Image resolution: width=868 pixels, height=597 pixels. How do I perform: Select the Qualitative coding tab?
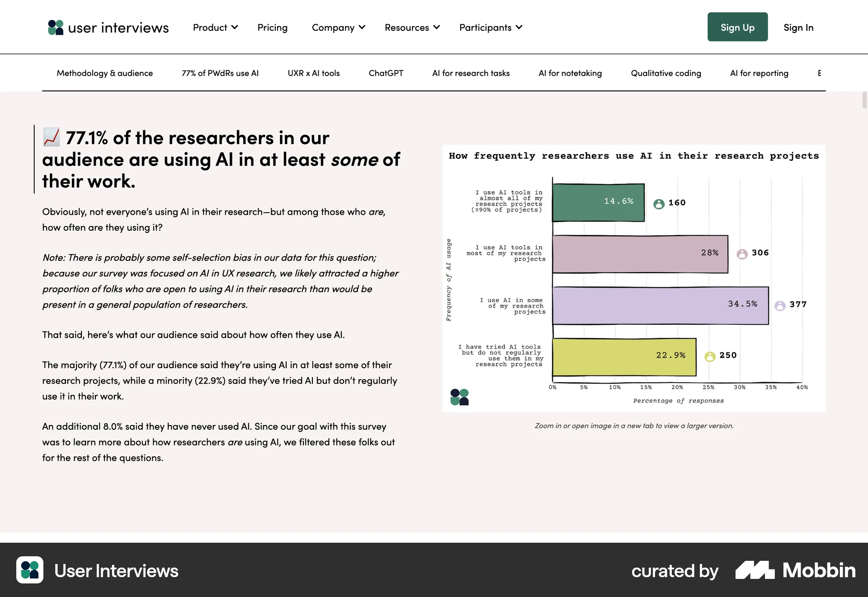pos(665,73)
